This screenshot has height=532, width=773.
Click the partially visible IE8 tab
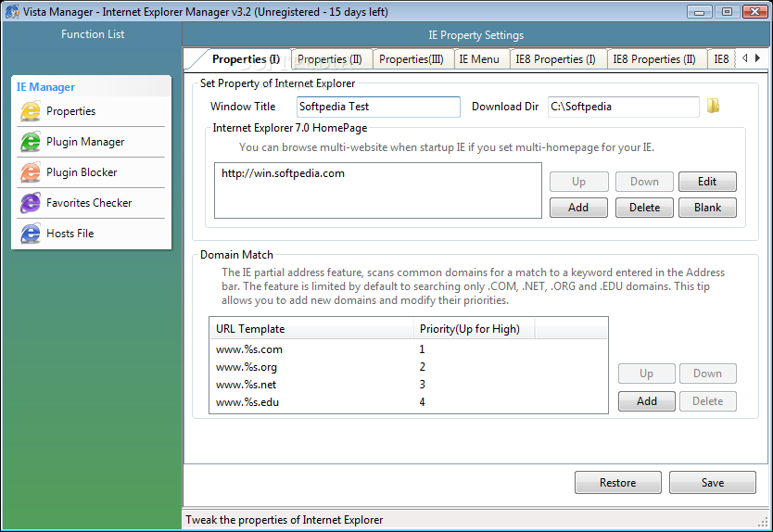[721, 59]
